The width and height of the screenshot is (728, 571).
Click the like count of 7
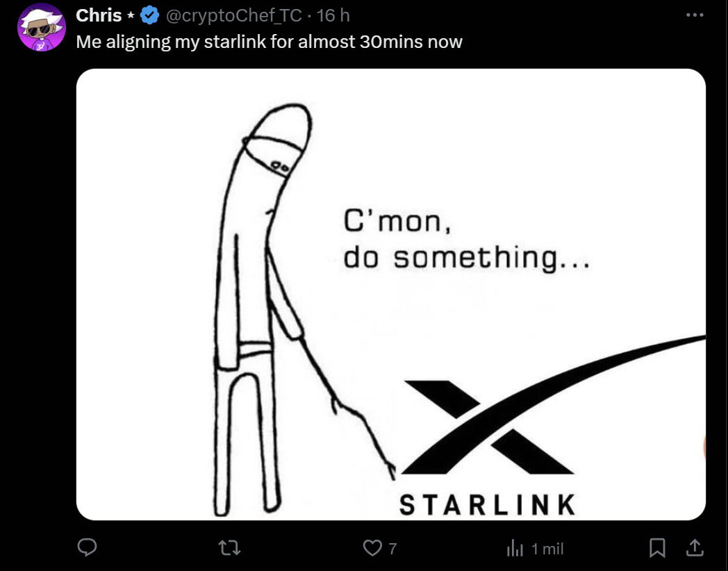pos(392,549)
